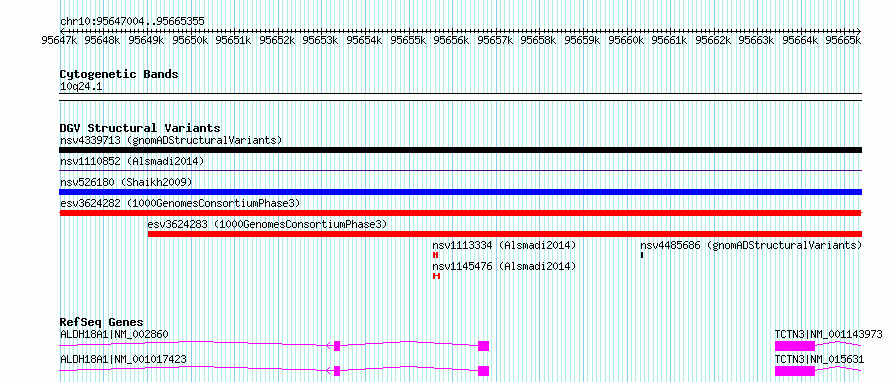Screen dimensions: 890x382
Task: Select the 10q24.1 band label
Action: 81,87
